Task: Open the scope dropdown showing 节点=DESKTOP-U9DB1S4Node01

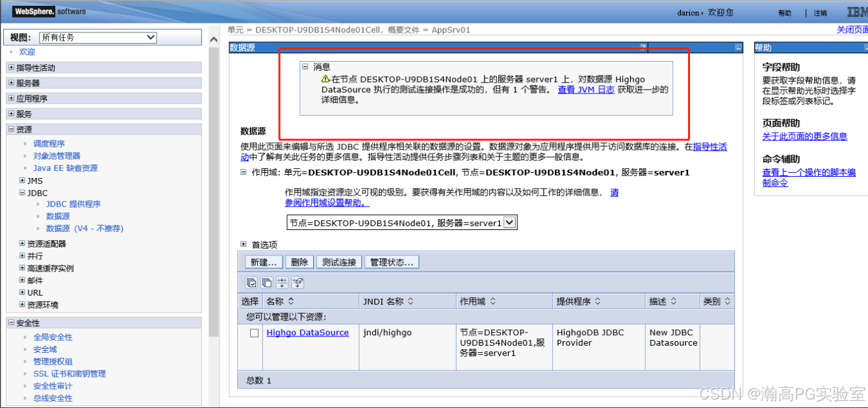Action: point(402,223)
